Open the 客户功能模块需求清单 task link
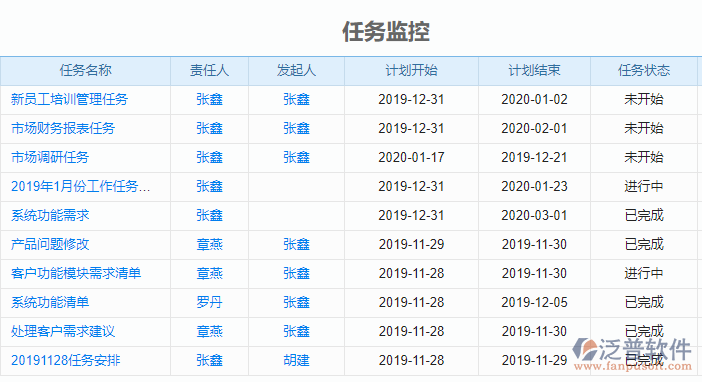This screenshot has width=702, height=382. pos(76,274)
